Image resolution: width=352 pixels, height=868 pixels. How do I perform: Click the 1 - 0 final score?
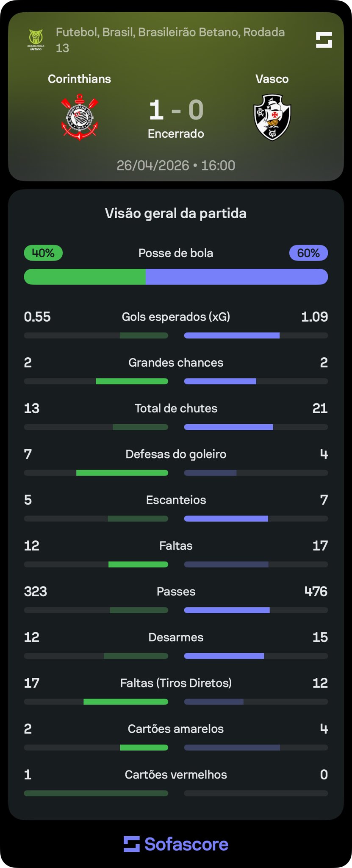[176, 110]
